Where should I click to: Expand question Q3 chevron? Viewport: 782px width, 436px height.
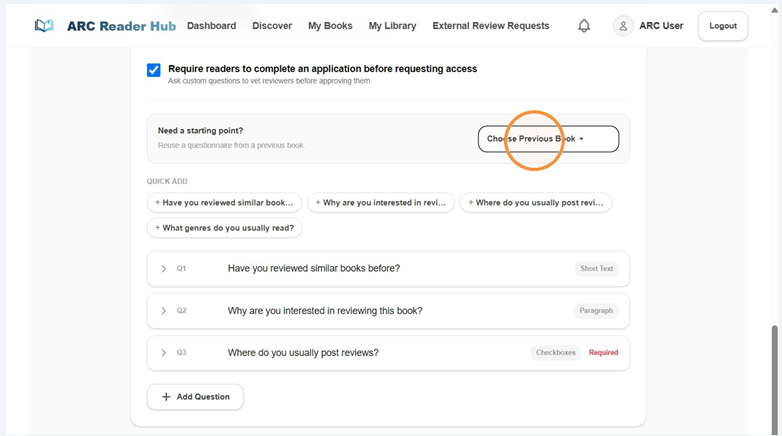click(164, 353)
